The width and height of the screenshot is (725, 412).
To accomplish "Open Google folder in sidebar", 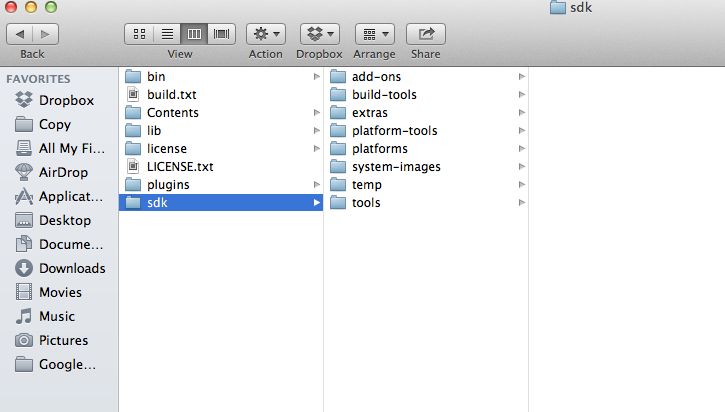I will pyautogui.click(x=59, y=364).
